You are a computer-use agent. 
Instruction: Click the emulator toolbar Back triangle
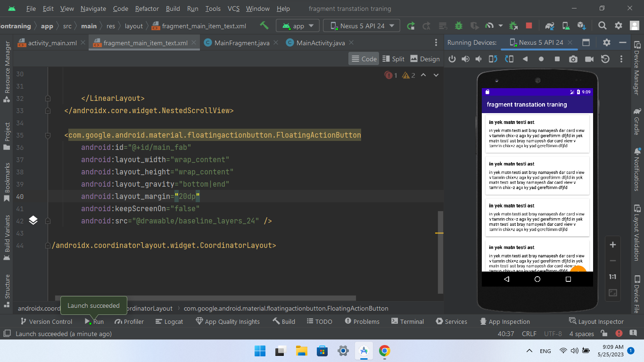525,59
